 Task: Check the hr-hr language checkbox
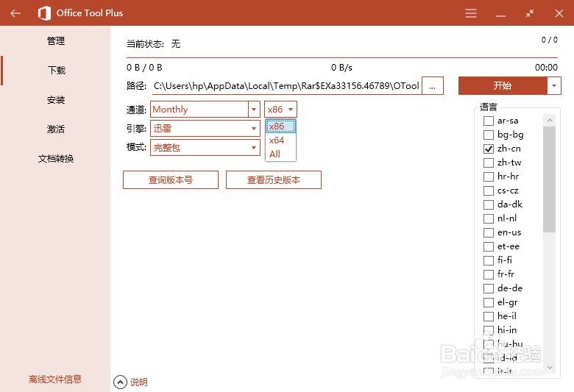click(x=489, y=177)
